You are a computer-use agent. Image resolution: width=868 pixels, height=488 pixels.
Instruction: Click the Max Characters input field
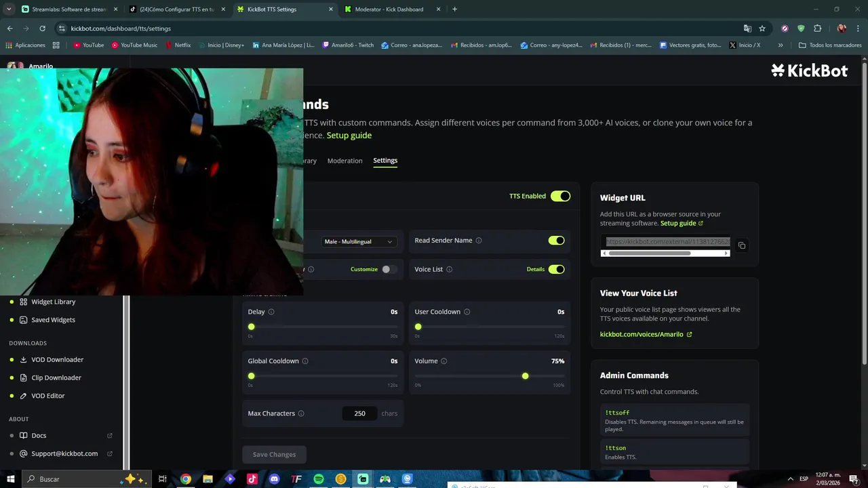coord(359,413)
